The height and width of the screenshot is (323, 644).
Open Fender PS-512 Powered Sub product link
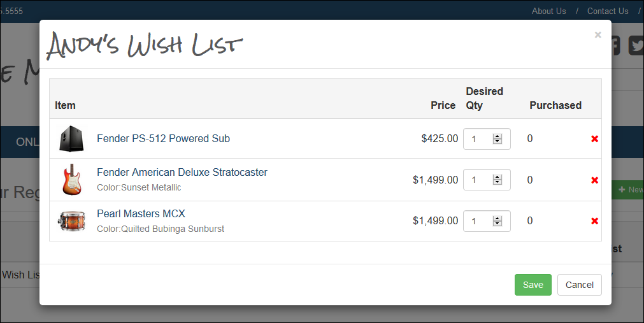pyautogui.click(x=163, y=138)
